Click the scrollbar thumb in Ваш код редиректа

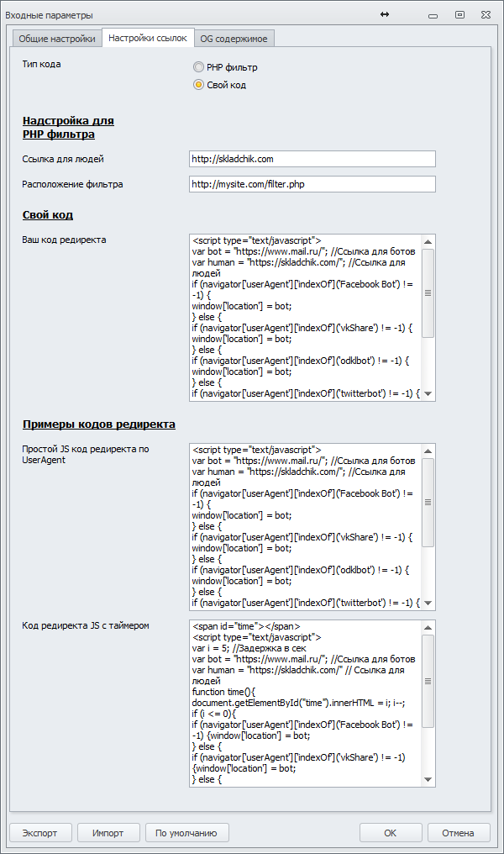[x=428, y=293]
